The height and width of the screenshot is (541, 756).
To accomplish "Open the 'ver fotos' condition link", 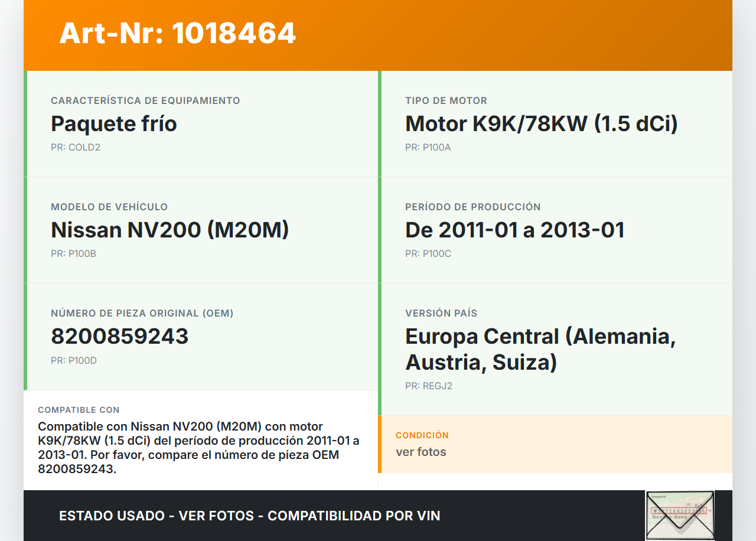I will tap(421, 452).
